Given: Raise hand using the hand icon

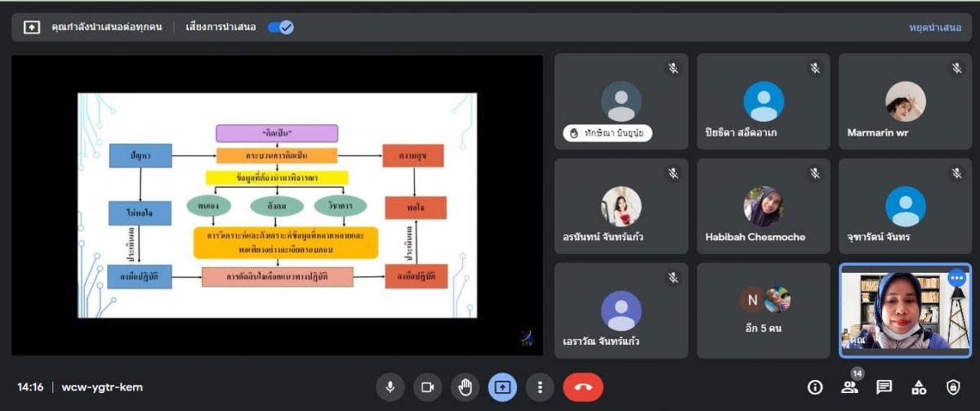Looking at the screenshot, I should point(465,387).
